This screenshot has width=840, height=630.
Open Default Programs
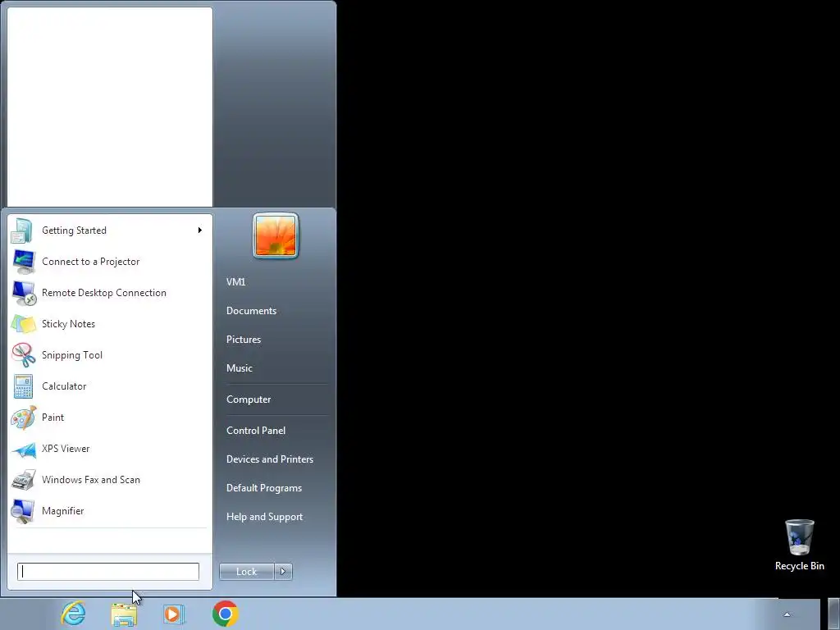[x=264, y=488]
